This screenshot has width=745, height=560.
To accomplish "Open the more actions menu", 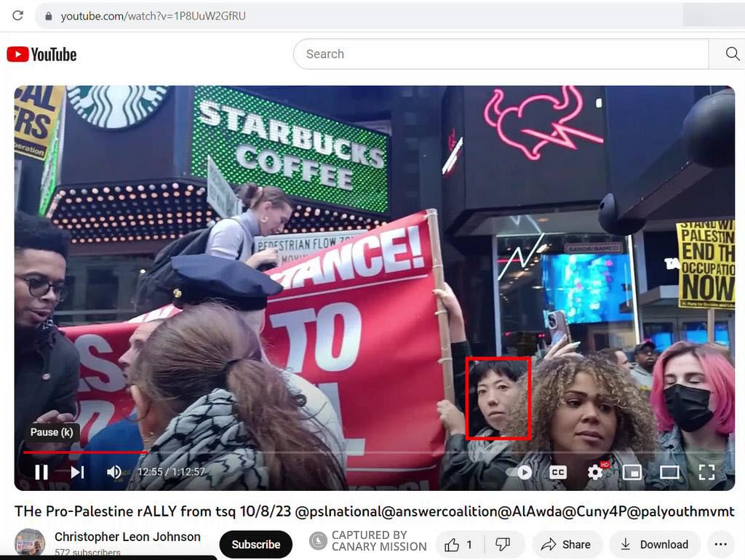I will pos(721,544).
